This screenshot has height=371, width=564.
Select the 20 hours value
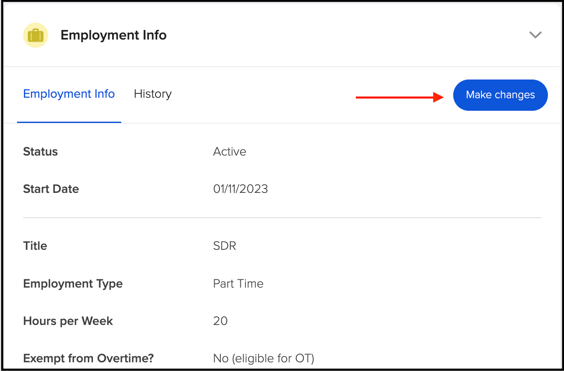coord(220,321)
